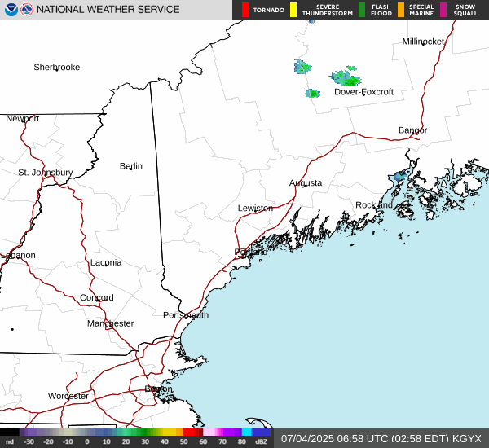Click the 'nd' label on dBZ scale
Image resolution: width=489 pixels, height=448 pixels.
(x=9, y=441)
